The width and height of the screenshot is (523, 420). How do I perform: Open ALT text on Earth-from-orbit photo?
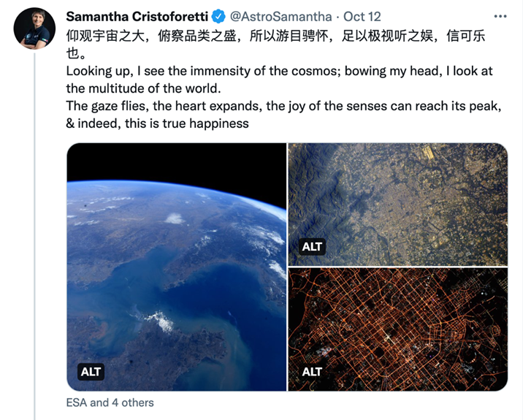click(x=91, y=372)
